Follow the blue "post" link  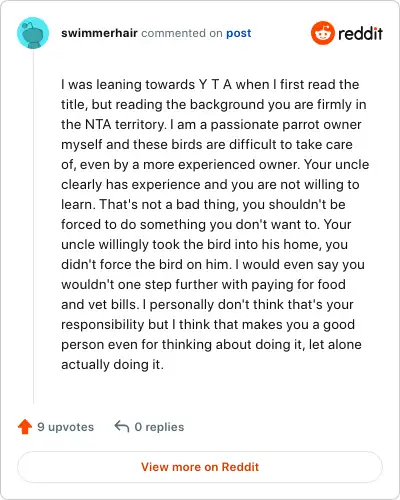coord(239,33)
